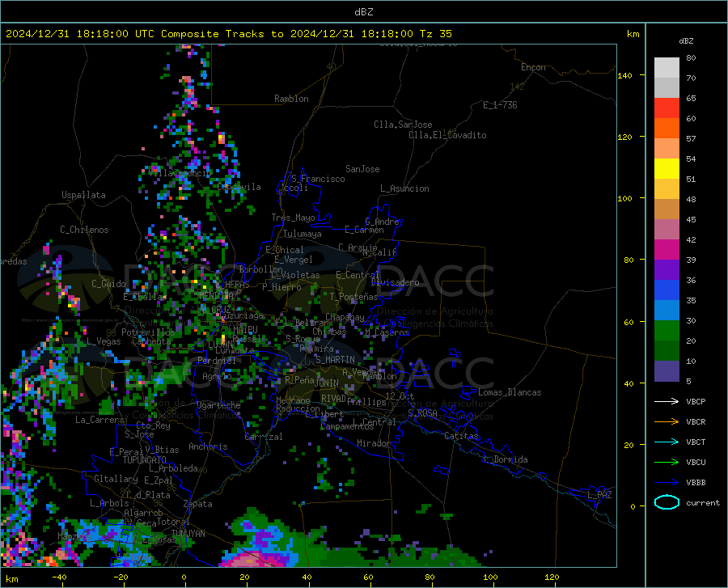The image size is (728, 588).
Task: Click the orange VBCR arrow legend icon
Action: (x=667, y=422)
